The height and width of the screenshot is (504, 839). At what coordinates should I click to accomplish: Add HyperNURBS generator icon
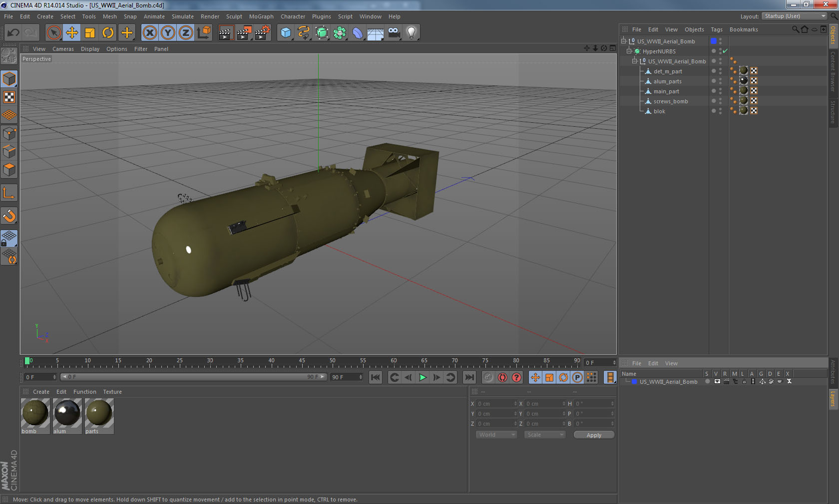[322, 33]
